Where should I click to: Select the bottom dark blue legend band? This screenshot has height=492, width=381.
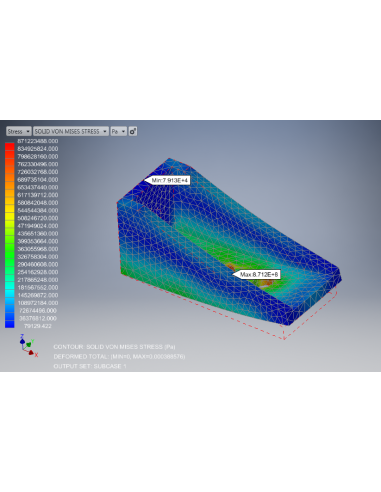[10, 324]
